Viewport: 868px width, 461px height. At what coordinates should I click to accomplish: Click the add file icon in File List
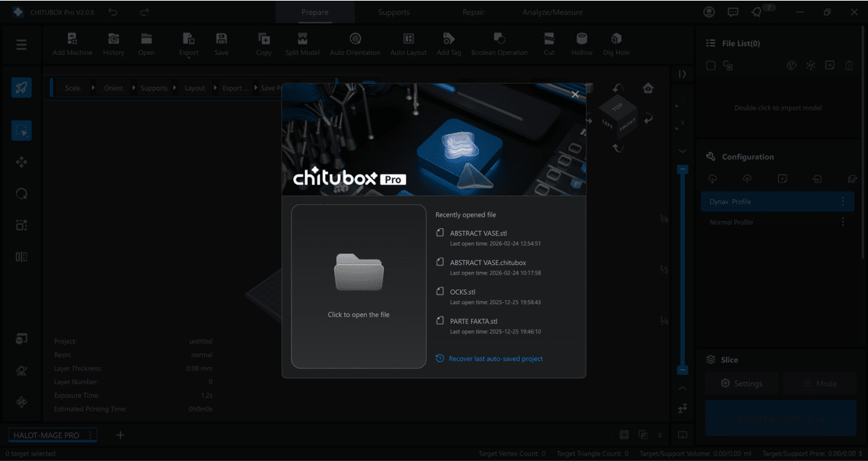coord(830,66)
